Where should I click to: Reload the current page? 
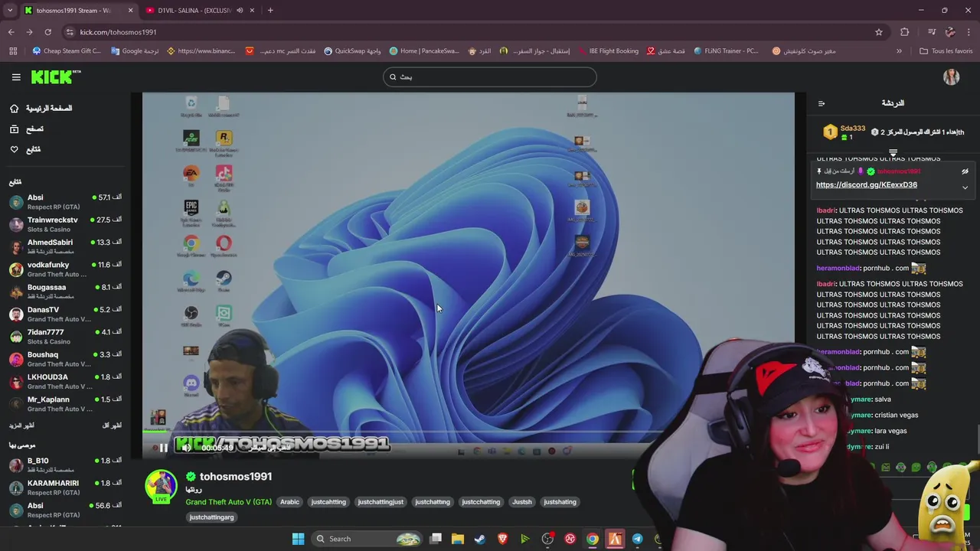[47, 32]
